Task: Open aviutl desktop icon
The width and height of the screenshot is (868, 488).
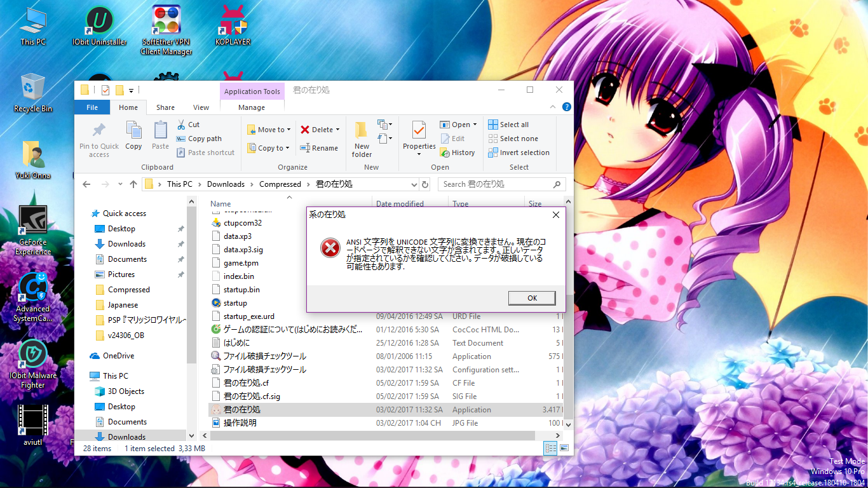Action: (33, 424)
